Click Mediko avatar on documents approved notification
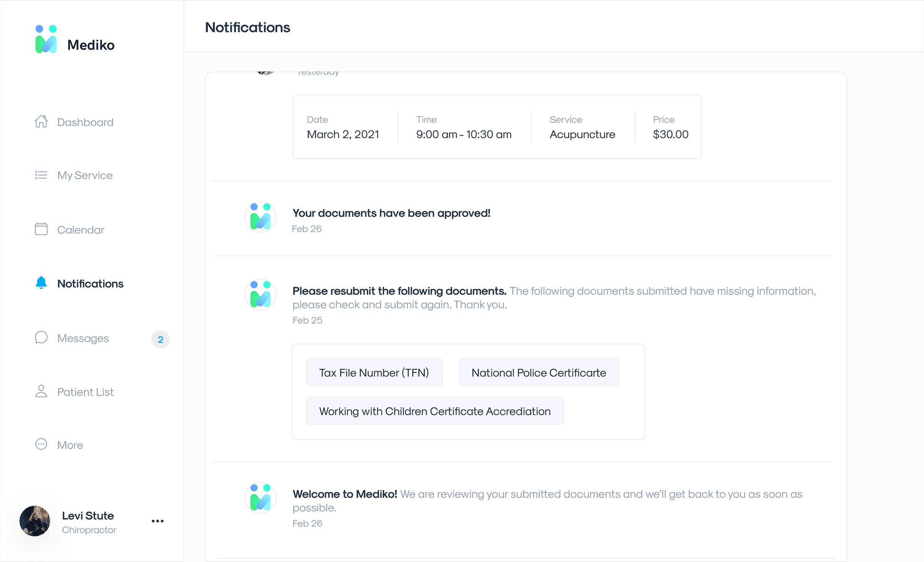 tap(261, 217)
